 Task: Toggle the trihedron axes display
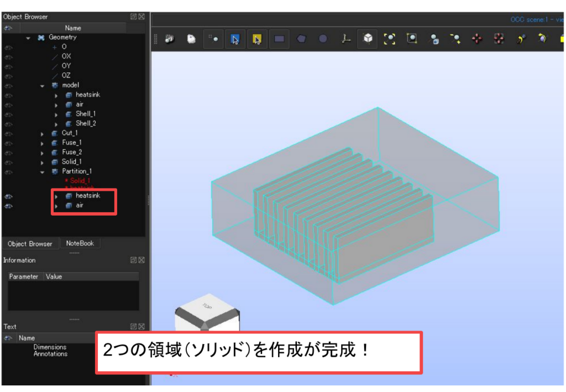(346, 39)
